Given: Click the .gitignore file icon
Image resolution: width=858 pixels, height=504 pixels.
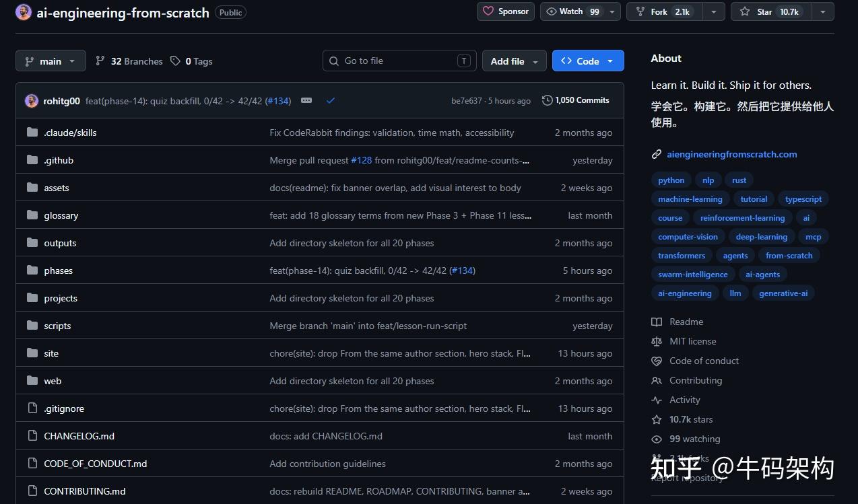Looking at the screenshot, I should [32, 408].
